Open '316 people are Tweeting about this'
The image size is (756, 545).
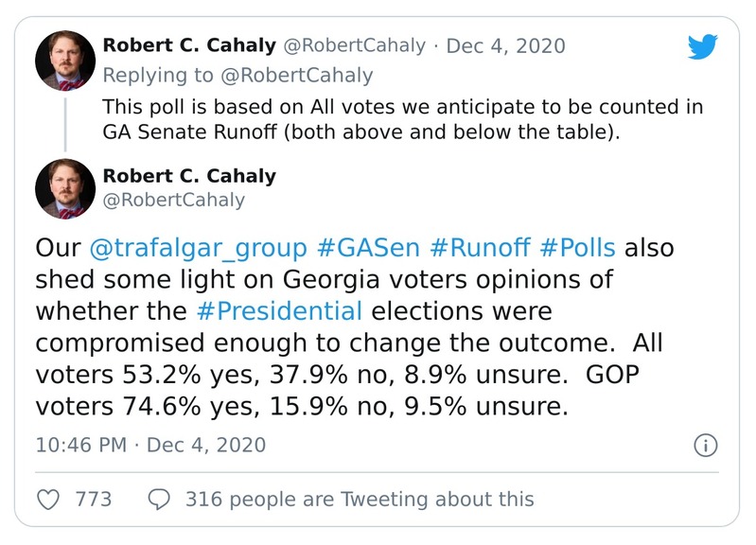tap(360, 499)
